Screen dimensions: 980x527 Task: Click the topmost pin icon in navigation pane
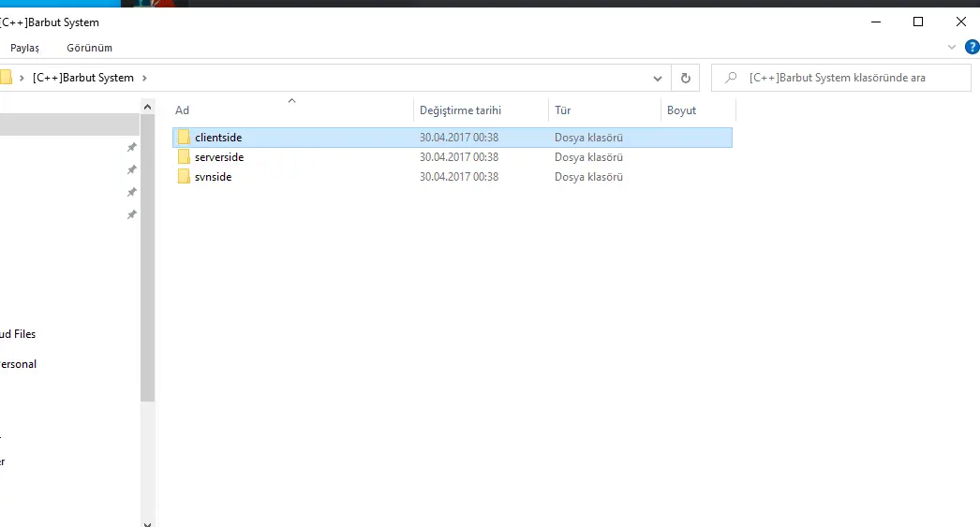pos(132,148)
